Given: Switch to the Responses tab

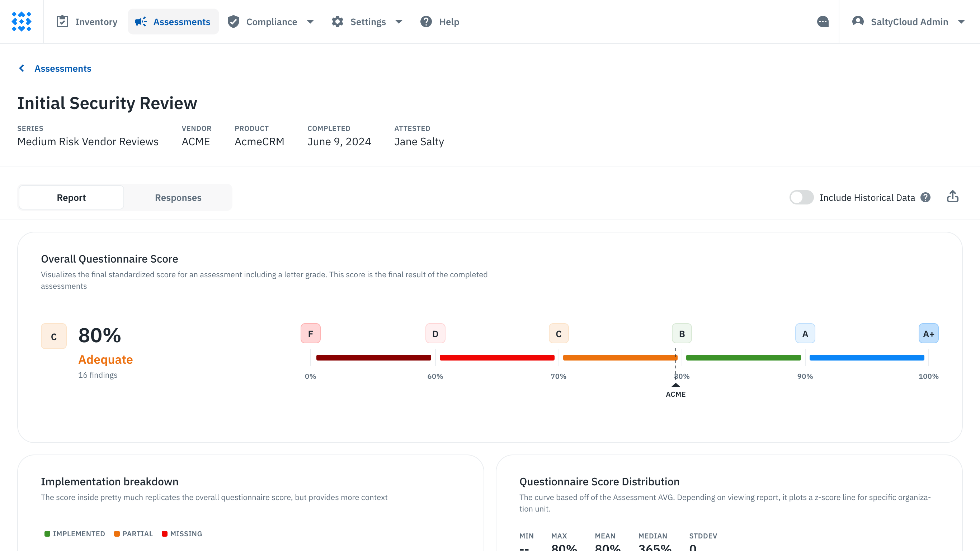Looking at the screenshot, I should point(178,198).
